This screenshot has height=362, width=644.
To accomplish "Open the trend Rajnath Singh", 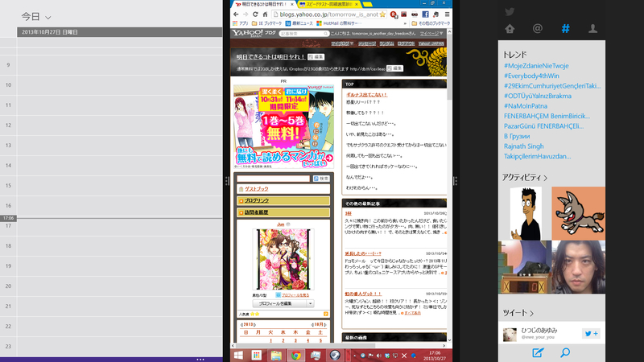I will (x=524, y=146).
